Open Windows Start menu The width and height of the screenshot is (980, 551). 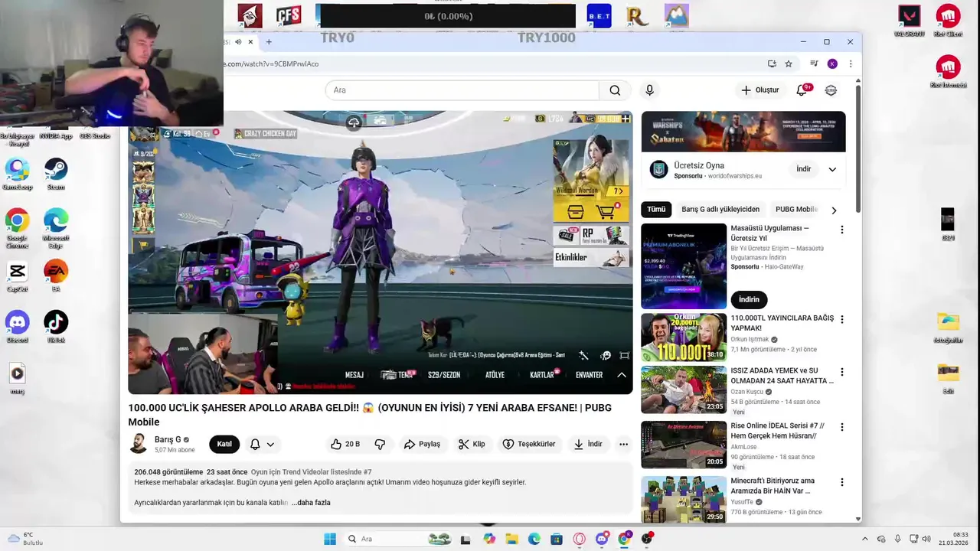click(x=330, y=539)
